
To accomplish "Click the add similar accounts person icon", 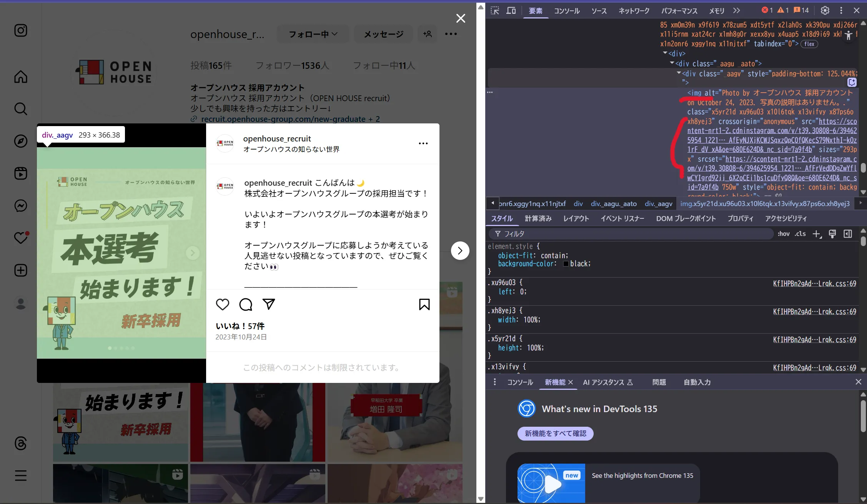I will click(x=428, y=34).
